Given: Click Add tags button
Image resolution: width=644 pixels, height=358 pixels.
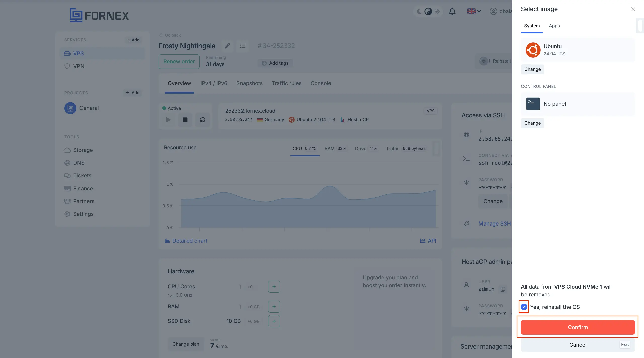Looking at the screenshot, I should (275, 63).
